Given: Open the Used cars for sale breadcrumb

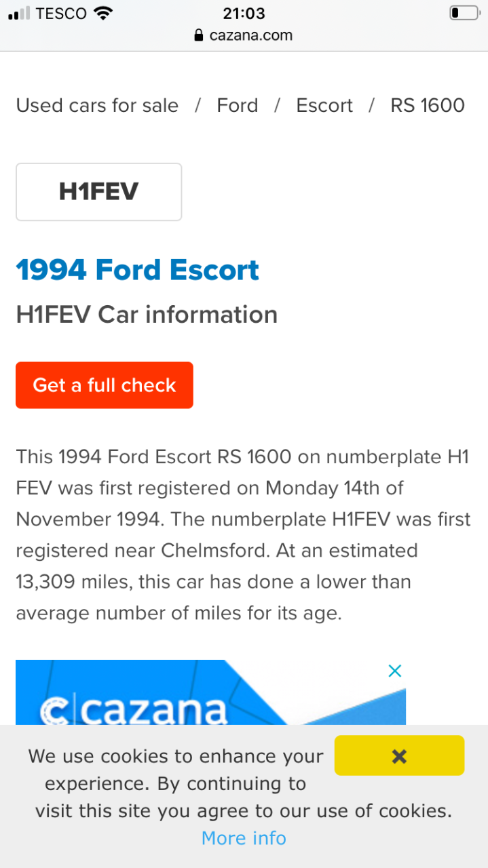Looking at the screenshot, I should 97,106.
